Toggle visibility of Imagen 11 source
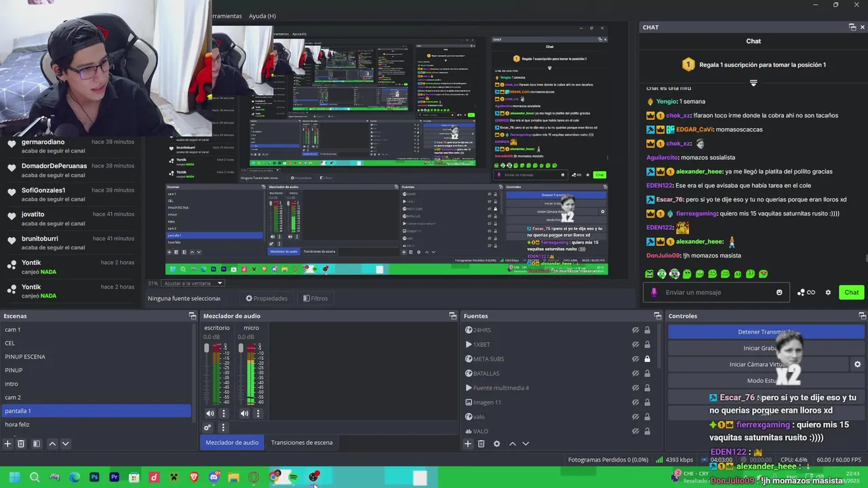 coord(635,403)
